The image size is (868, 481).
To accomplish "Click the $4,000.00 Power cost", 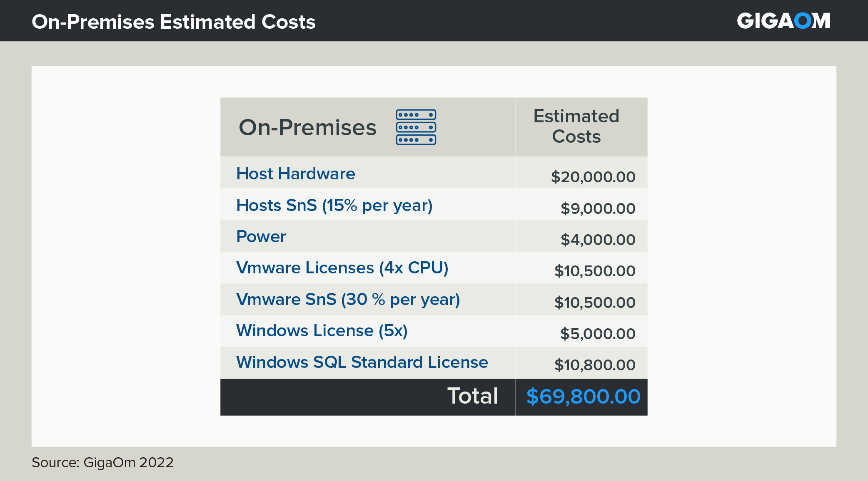I will [x=598, y=240].
